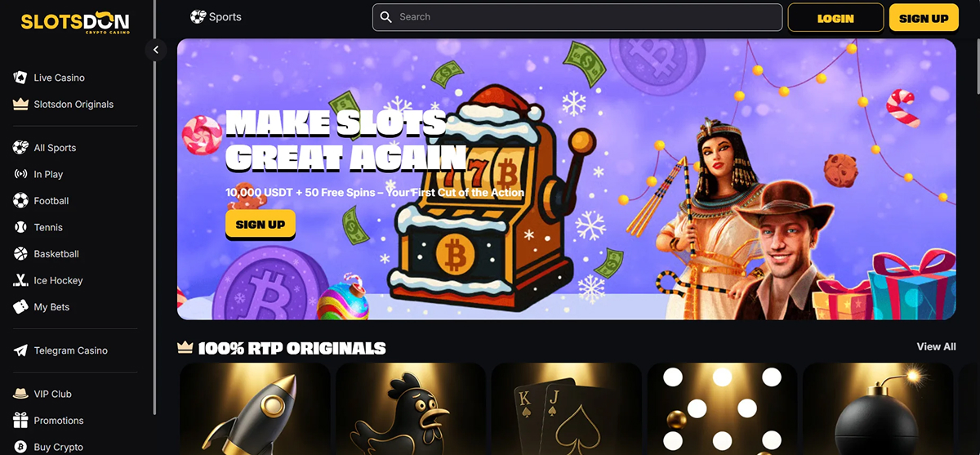The height and width of the screenshot is (455, 980).
Task: Click the Telegram Casino paper plane icon
Action: click(x=20, y=350)
